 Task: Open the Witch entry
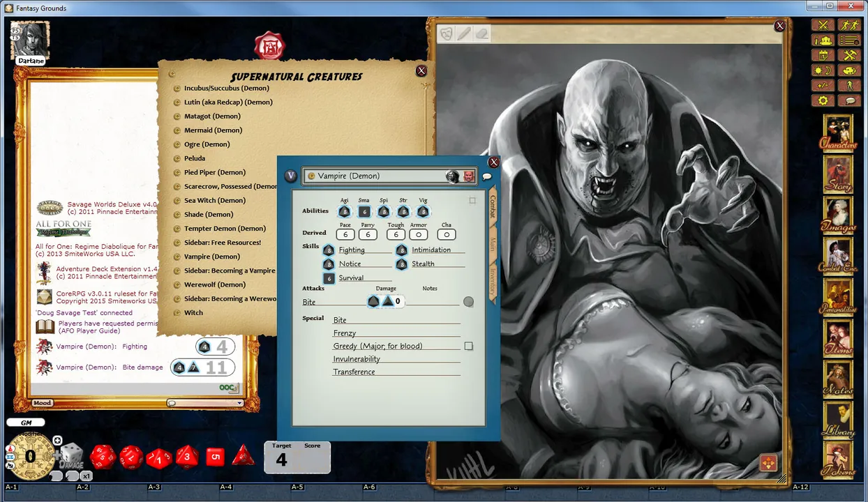[193, 312]
